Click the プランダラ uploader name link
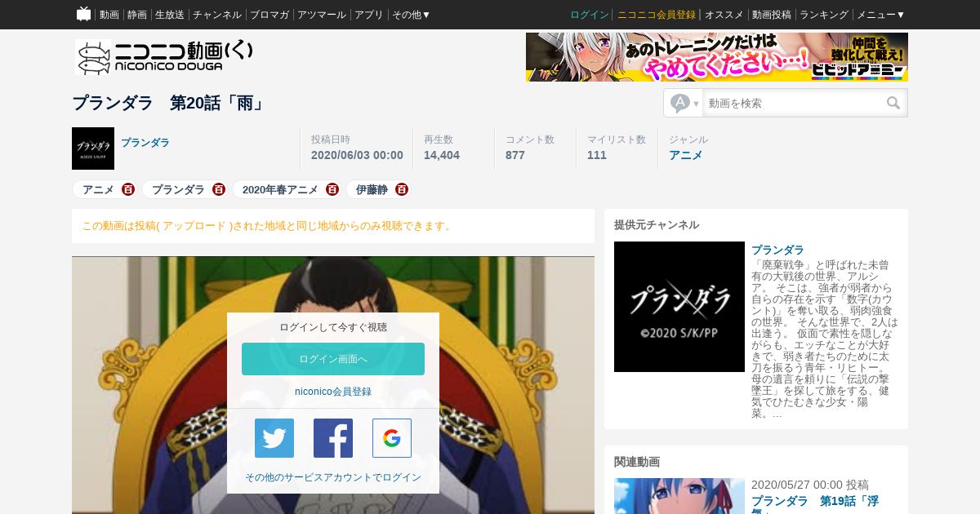 point(145,142)
